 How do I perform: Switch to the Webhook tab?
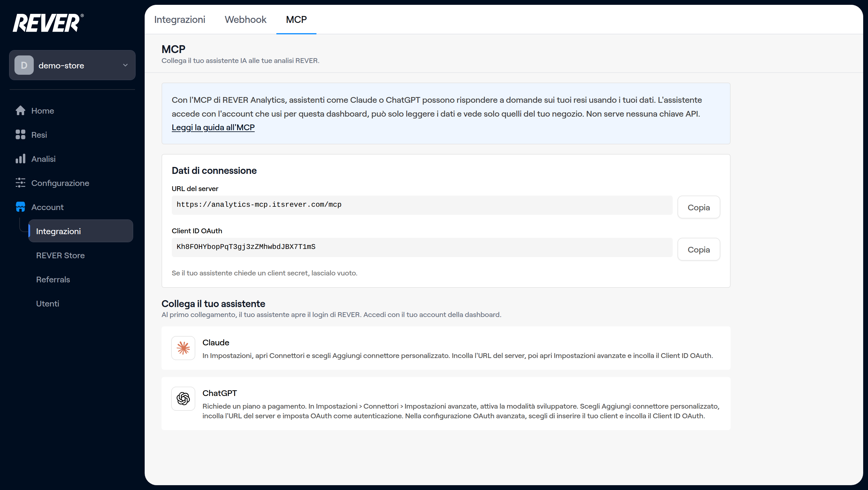click(x=245, y=20)
